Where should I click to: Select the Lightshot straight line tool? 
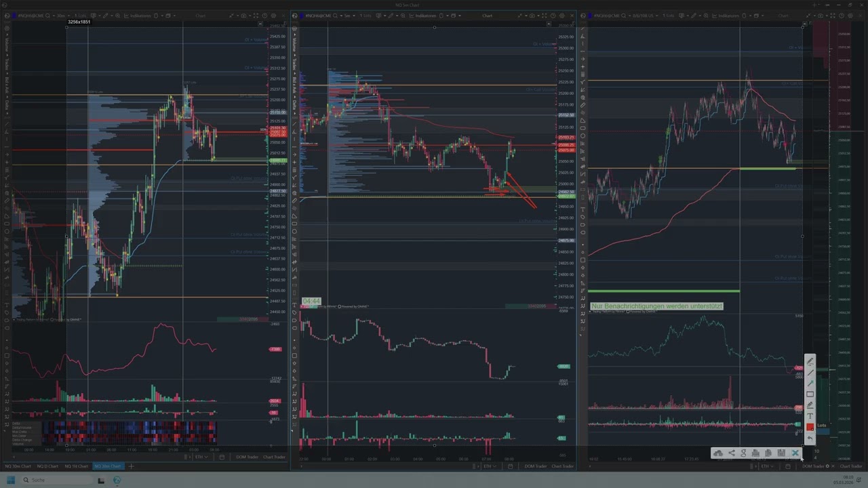point(810,373)
